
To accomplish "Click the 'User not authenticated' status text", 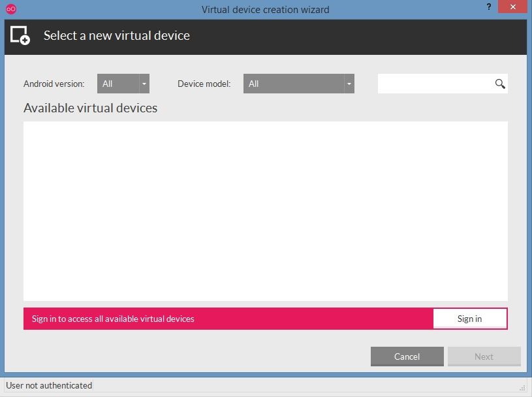I will [x=49, y=385].
